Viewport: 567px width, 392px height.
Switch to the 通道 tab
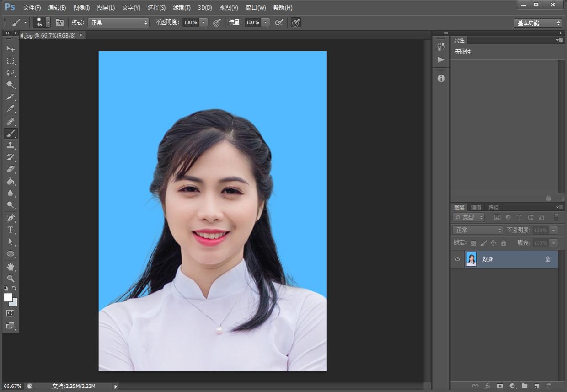pos(476,207)
